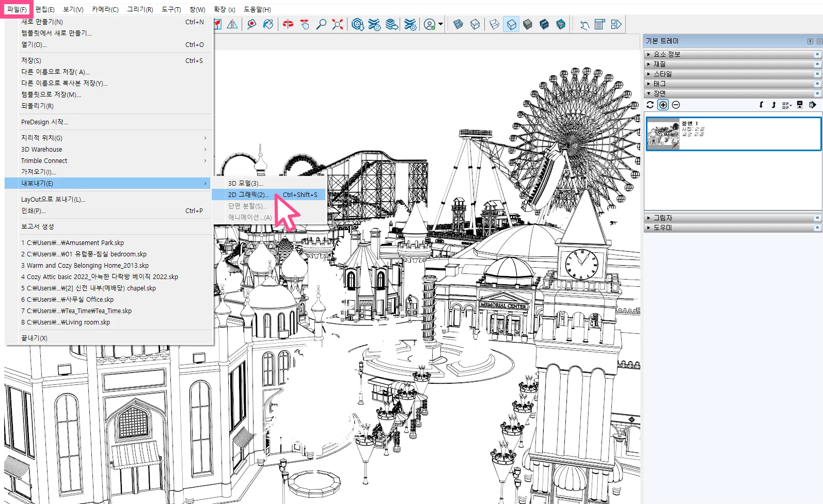Viewport: 823px width, 504px height.
Task: Activate the Zoom magnifier tool
Action: 321,24
